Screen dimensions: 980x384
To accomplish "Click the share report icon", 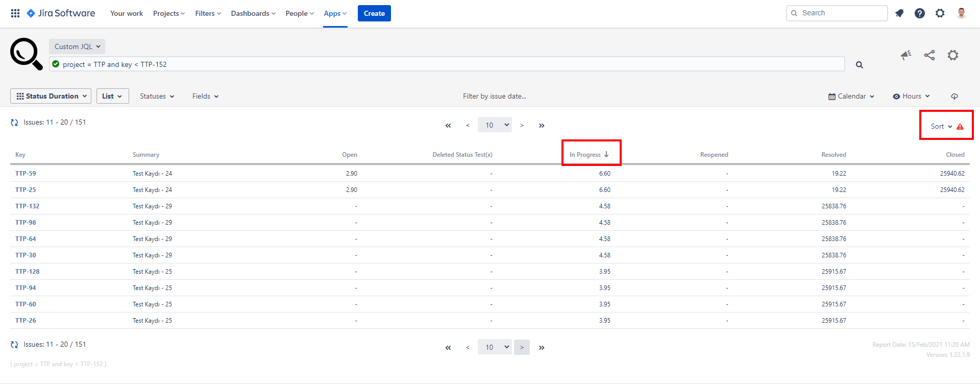I will pyautogui.click(x=929, y=55).
